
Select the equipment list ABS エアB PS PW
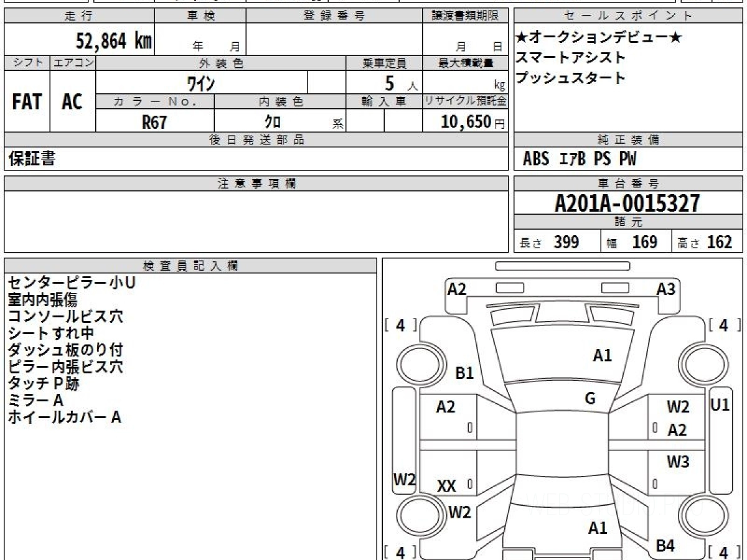click(580, 159)
